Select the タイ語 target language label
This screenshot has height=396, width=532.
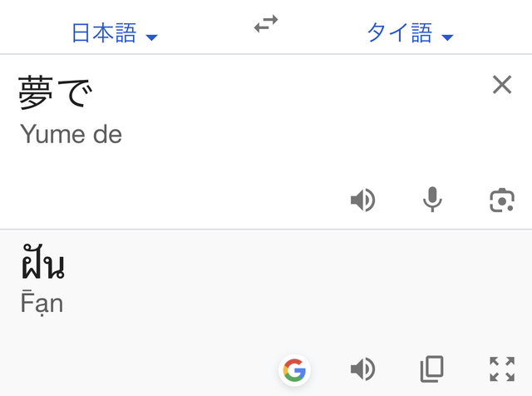(400, 33)
